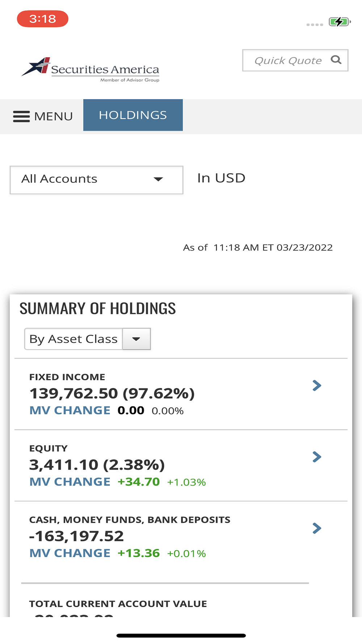Screen dimensions: 362x644
Task: Switch to the HOLDINGS tab
Action: click(133, 115)
